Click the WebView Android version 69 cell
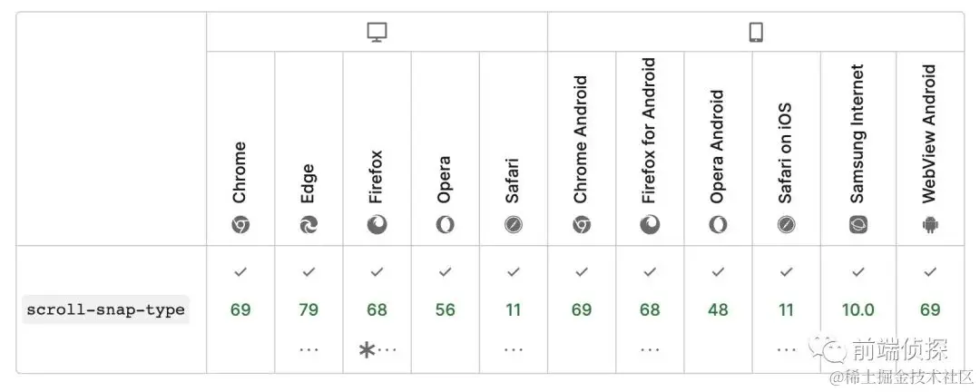The image size is (980, 392). click(x=930, y=309)
